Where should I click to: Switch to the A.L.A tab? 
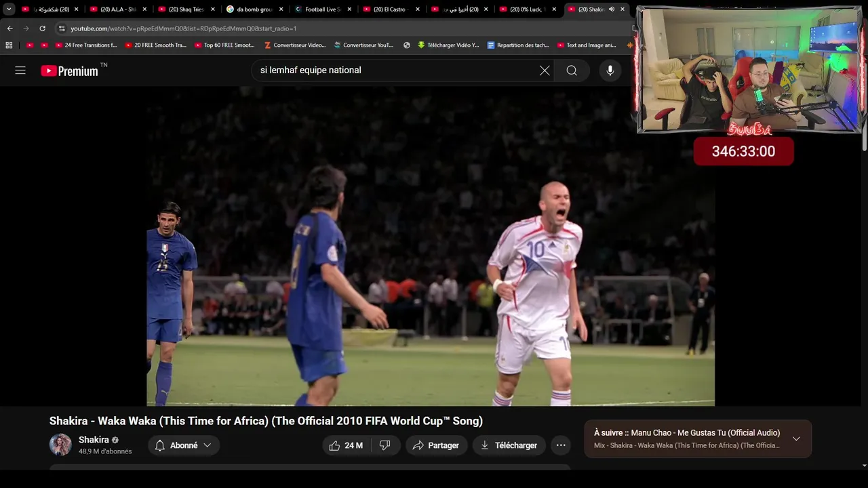point(117,9)
